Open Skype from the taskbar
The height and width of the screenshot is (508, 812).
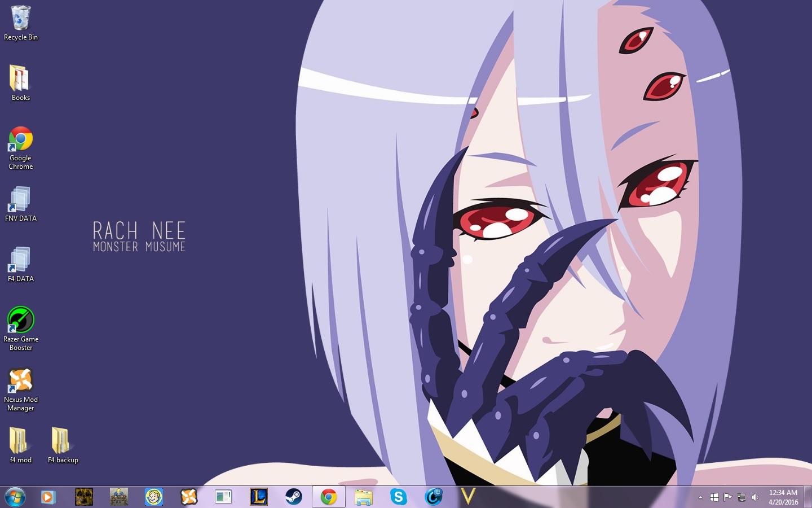click(399, 497)
